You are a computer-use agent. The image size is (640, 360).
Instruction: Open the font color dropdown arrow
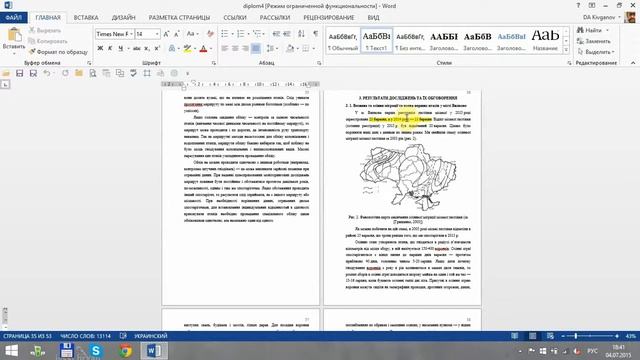click(211, 49)
